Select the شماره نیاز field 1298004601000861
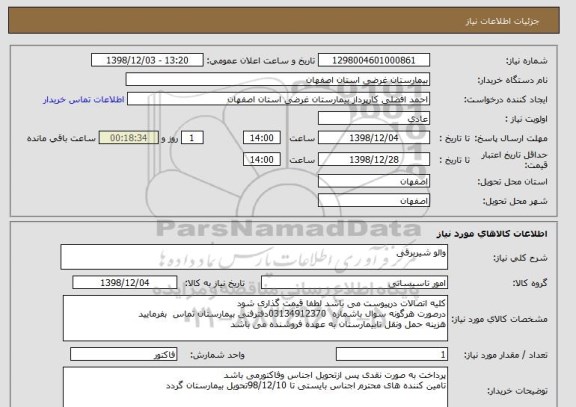 374,60
